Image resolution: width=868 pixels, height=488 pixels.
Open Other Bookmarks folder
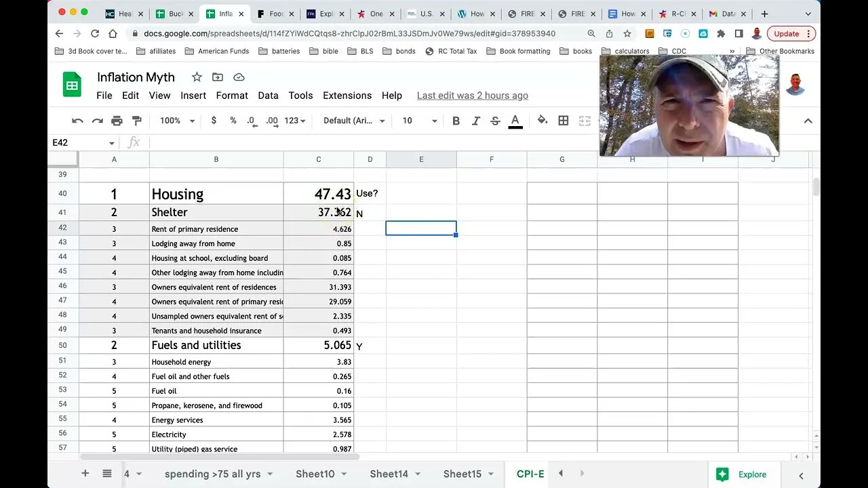tap(780, 51)
